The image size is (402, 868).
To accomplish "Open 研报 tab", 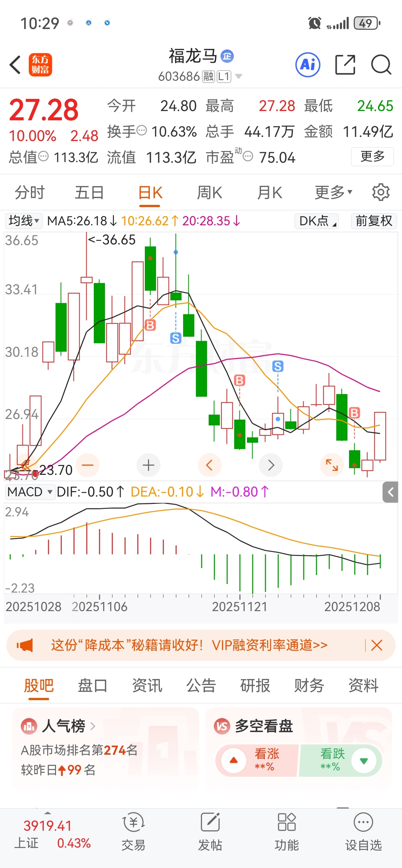I will click(255, 685).
